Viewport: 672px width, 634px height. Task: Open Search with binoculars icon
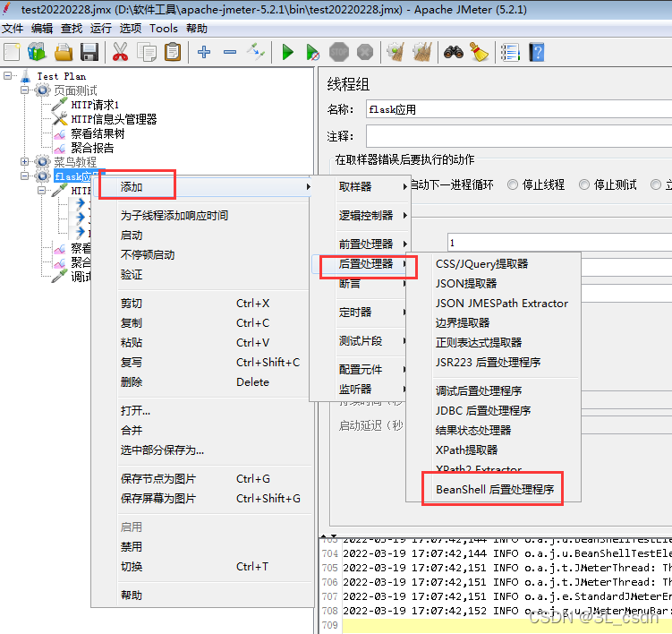[454, 52]
